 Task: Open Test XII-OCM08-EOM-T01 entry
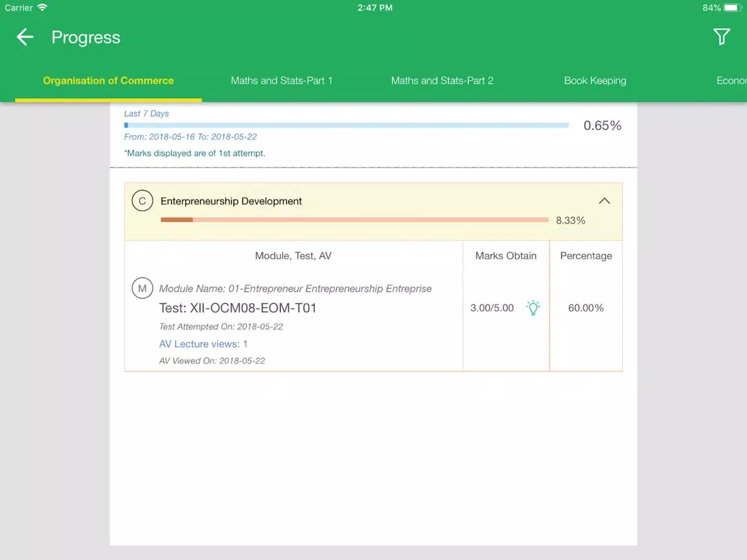pyautogui.click(x=238, y=308)
